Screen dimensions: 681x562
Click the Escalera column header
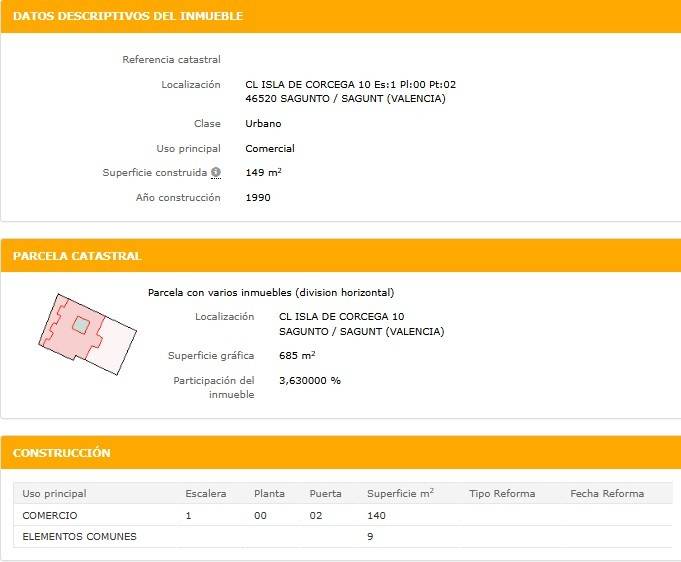[206, 493]
